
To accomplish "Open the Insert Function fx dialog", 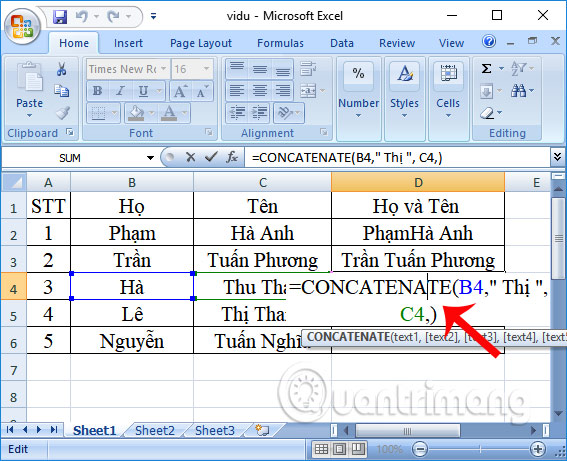I will pyautogui.click(x=232, y=157).
